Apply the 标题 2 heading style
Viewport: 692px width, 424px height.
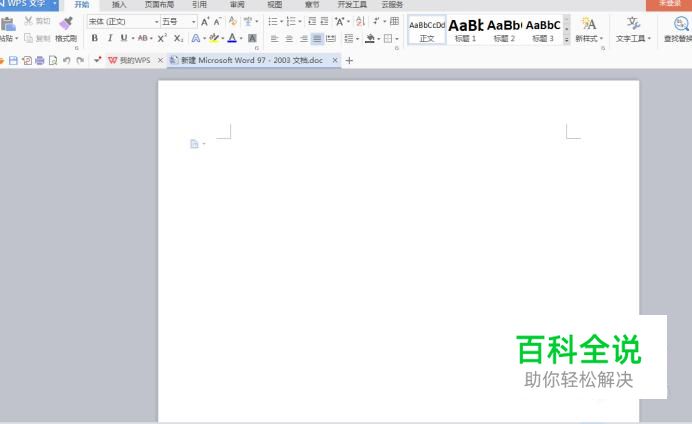tap(504, 30)
